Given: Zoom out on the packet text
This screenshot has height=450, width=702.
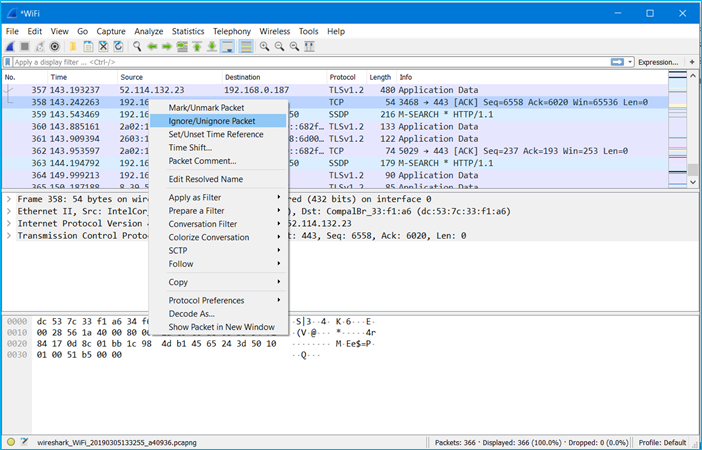Looking at the screenshot, I should tap(279, 47).
